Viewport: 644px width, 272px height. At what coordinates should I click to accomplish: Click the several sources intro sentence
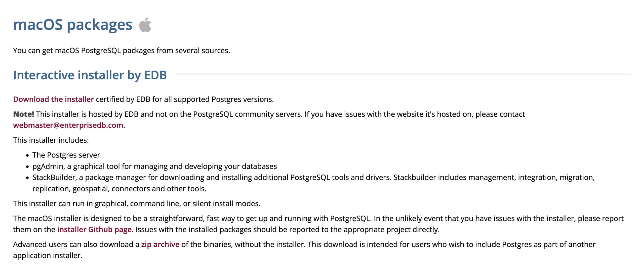122,50
